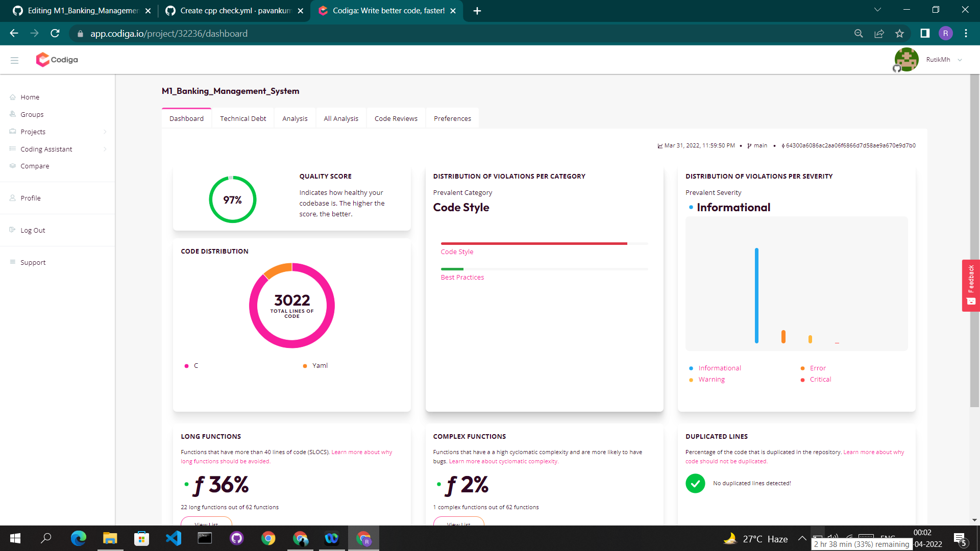The width and height of the screenshot is (980, 551).
Task: Switch to the Technical Debt tab
Action: pos(243,118)
